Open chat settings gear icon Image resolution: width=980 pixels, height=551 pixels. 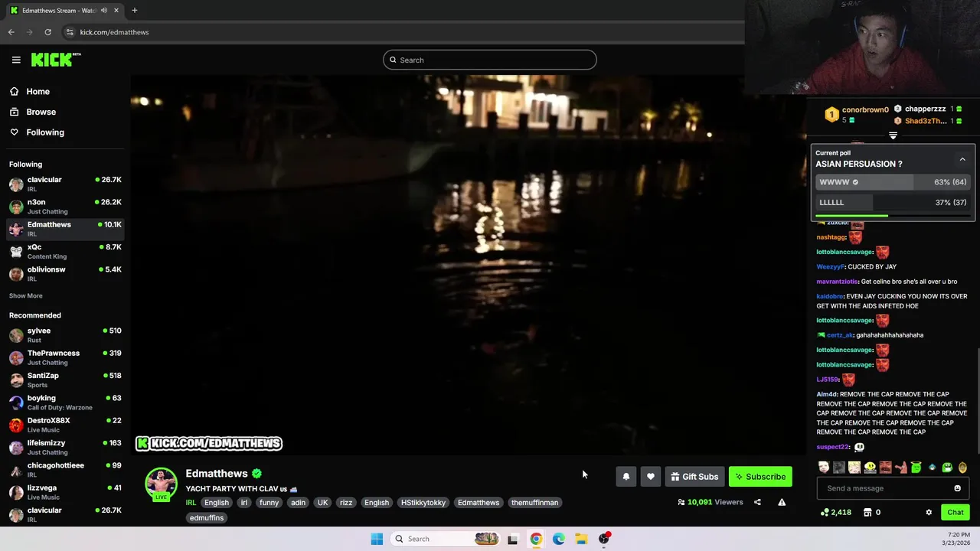tap(929, 512)
